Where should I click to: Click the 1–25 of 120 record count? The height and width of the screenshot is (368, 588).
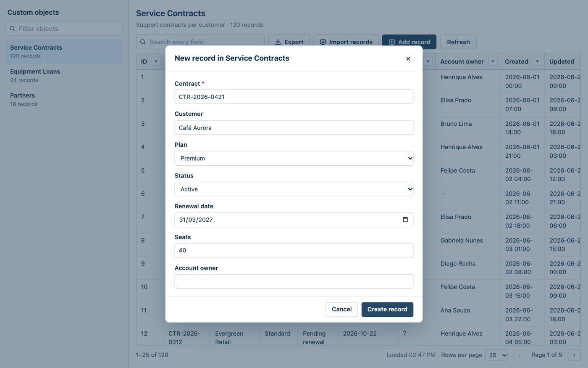tap(152, 355)
